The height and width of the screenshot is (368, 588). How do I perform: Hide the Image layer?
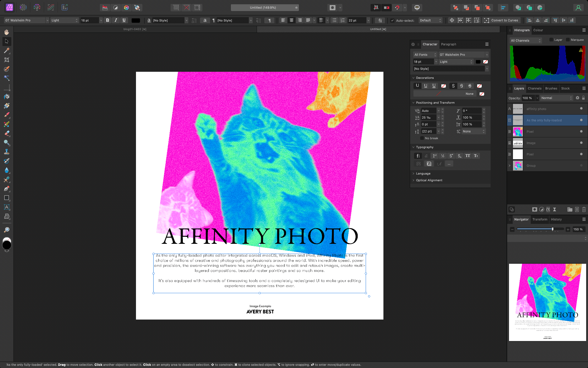[581, 143]
